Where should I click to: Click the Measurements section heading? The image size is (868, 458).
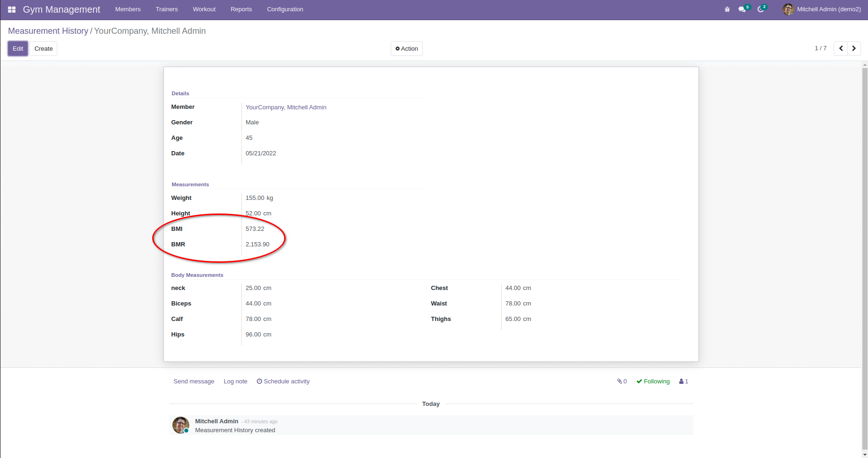(x=190, y=184)
